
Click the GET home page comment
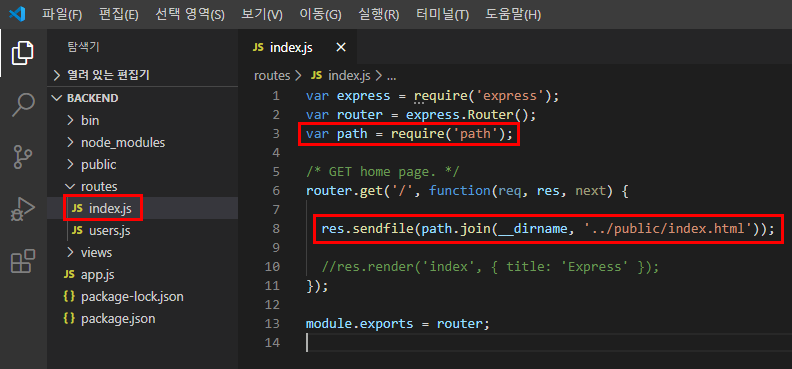pos(382,172)
